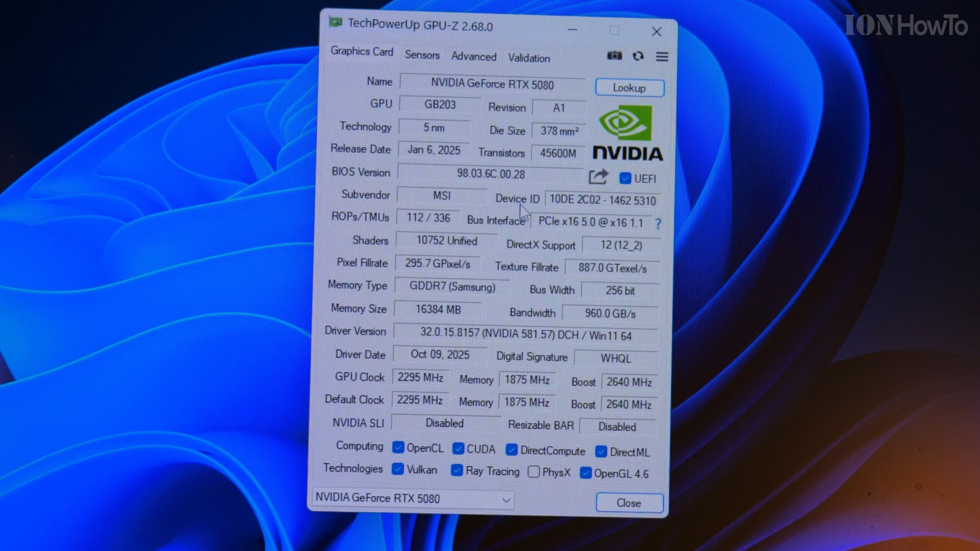Click the Driver Version field
980x551 pixels.
(526, 334)
